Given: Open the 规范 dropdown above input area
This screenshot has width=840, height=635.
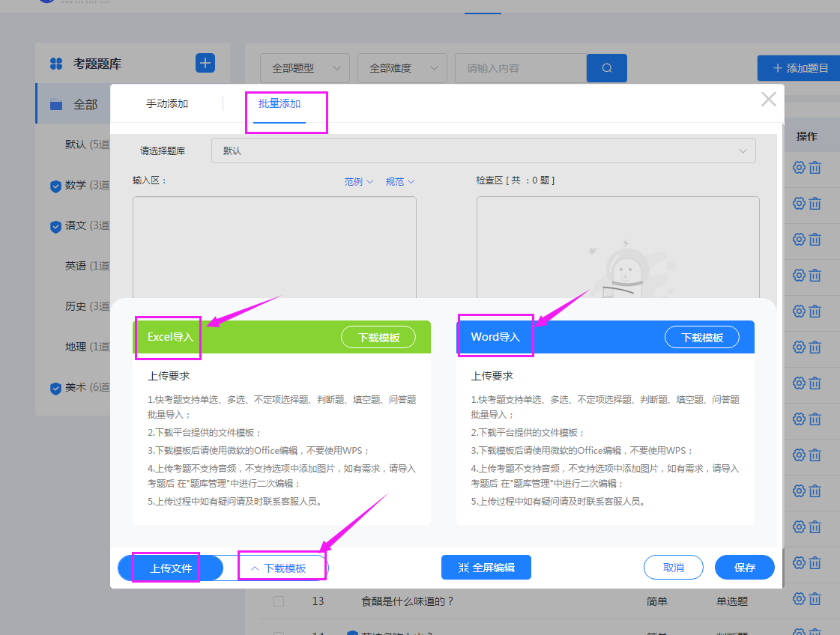Looking at the screenshot, I should pyautogui.click(x=399, y=181).
